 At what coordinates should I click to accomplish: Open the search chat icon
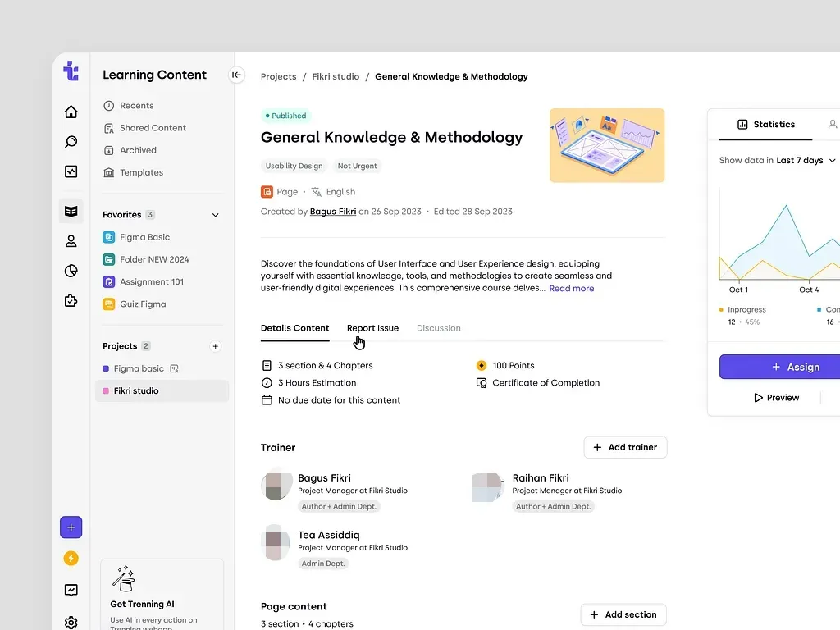71,141
